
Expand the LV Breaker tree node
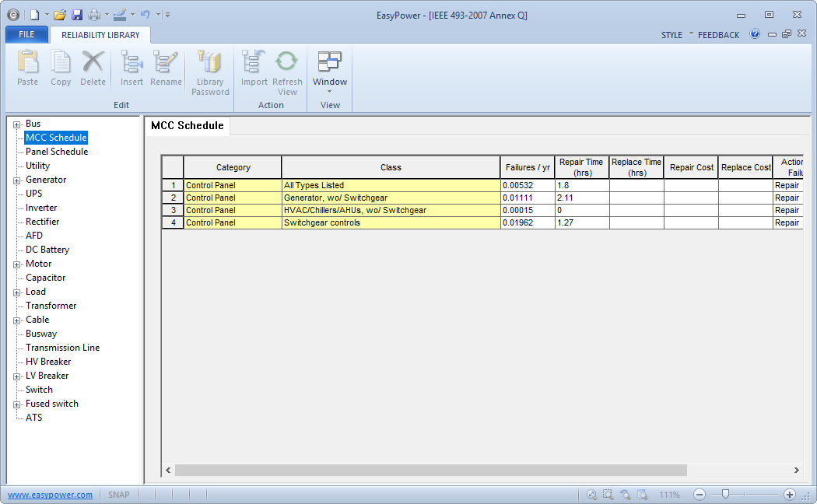coord(17,376)
